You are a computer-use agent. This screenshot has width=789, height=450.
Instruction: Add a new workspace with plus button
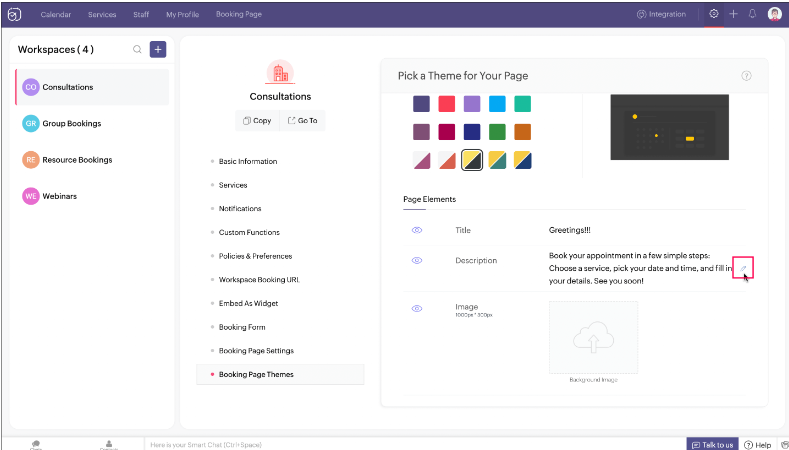(x=158, y=49)
